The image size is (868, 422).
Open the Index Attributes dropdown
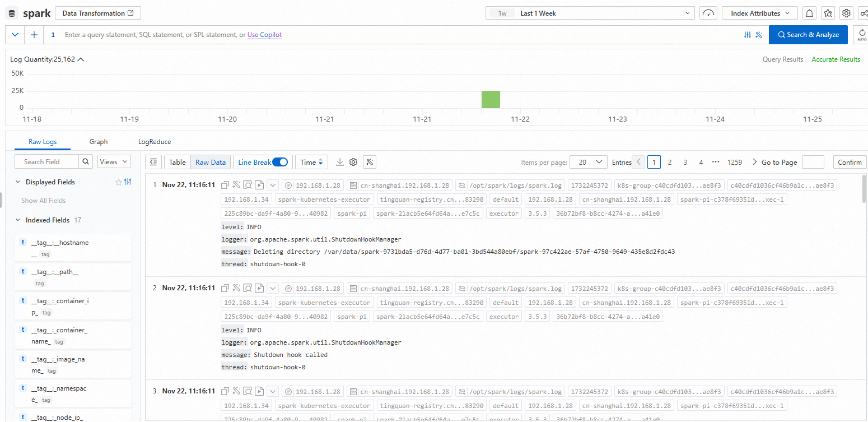[x=760, y=13]
